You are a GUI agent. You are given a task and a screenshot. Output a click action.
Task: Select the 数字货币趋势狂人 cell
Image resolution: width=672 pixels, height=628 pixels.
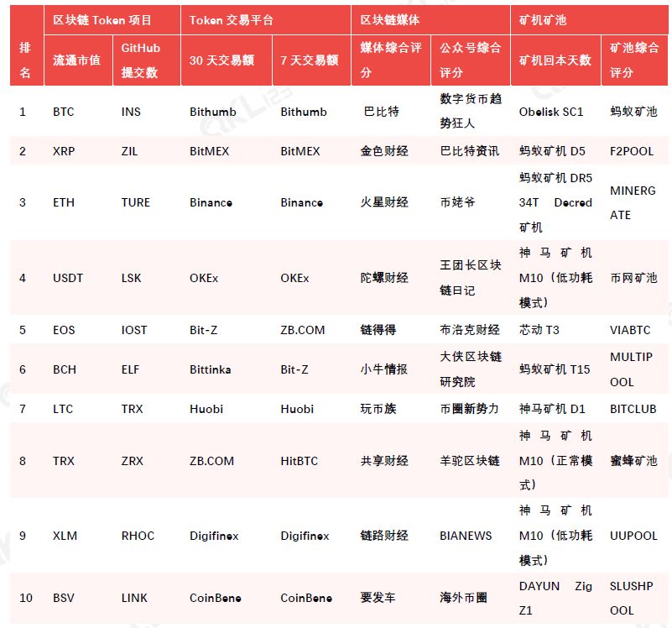point(471,111)
